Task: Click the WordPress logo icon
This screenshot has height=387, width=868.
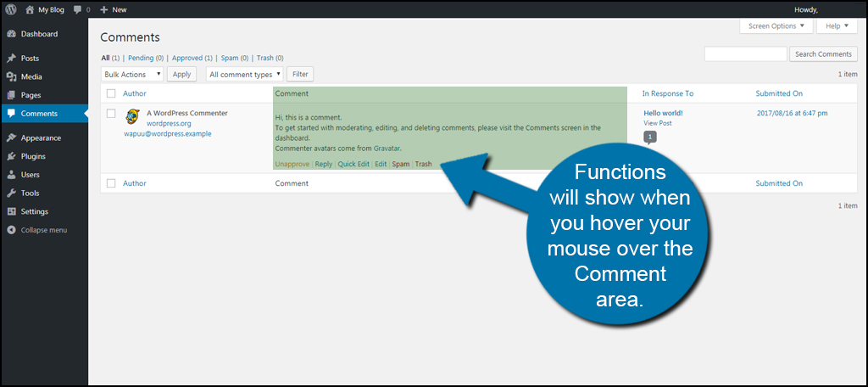Action: [10, 9]
